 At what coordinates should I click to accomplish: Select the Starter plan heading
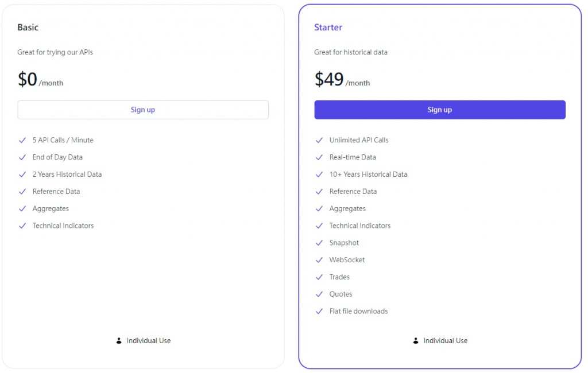(x=328, y=28)
